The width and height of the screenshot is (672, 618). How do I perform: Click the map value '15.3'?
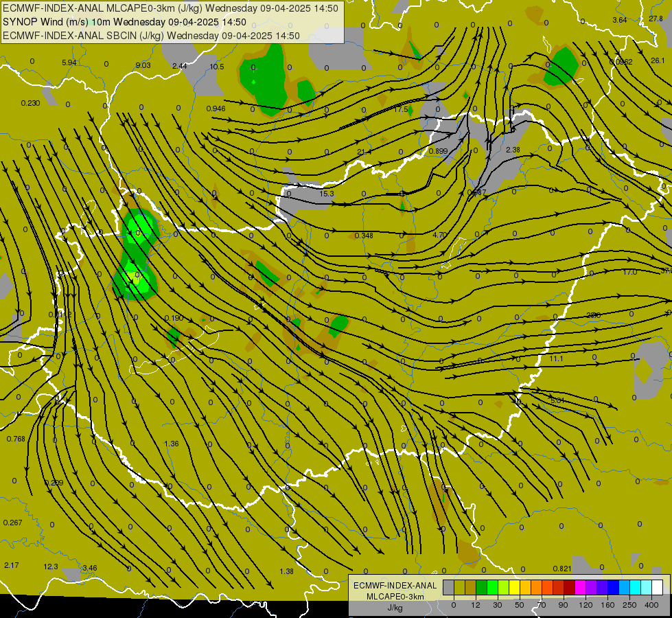(x=327, y=194)
